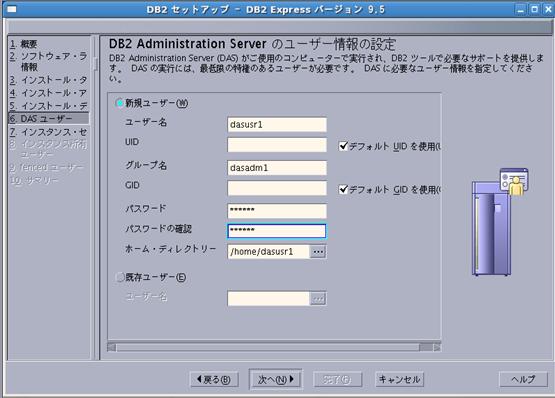The image size is (555, 398).
Task: Click the existing user ユーザー名 input field
Action: coord(269,299)
